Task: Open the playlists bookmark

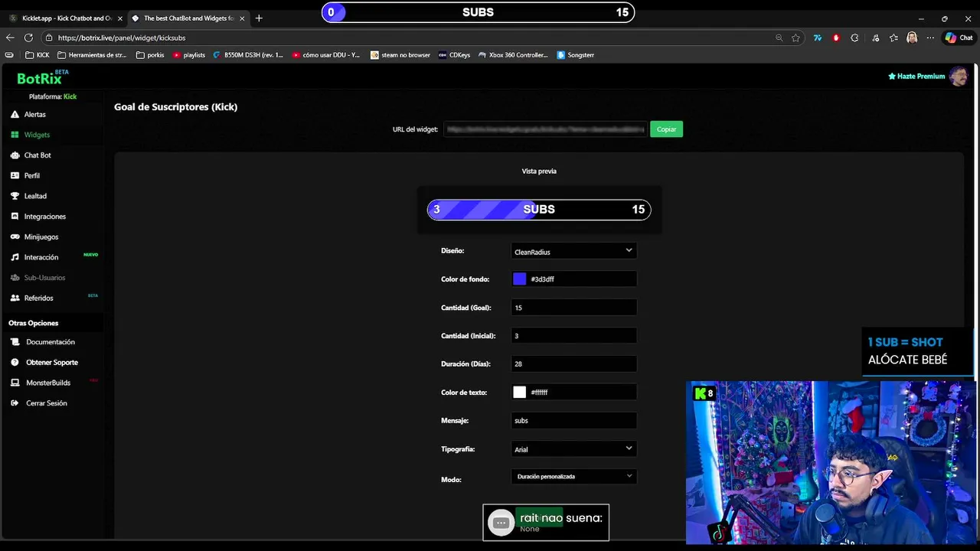Action: tap(189, 55)
